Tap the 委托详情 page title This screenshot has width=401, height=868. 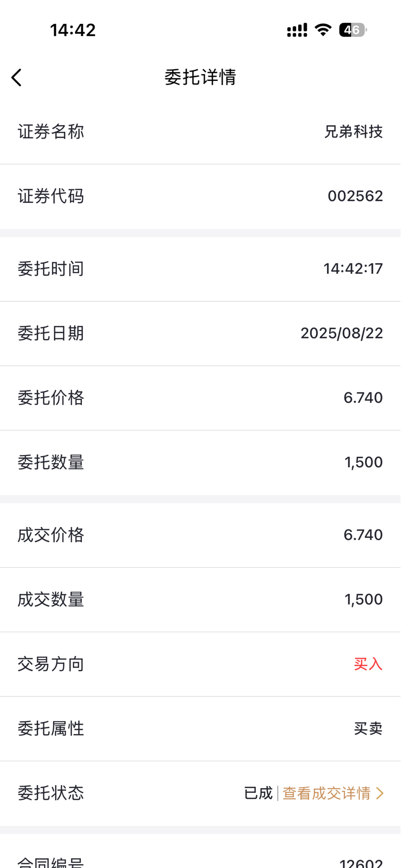click(x=200, y=77)
